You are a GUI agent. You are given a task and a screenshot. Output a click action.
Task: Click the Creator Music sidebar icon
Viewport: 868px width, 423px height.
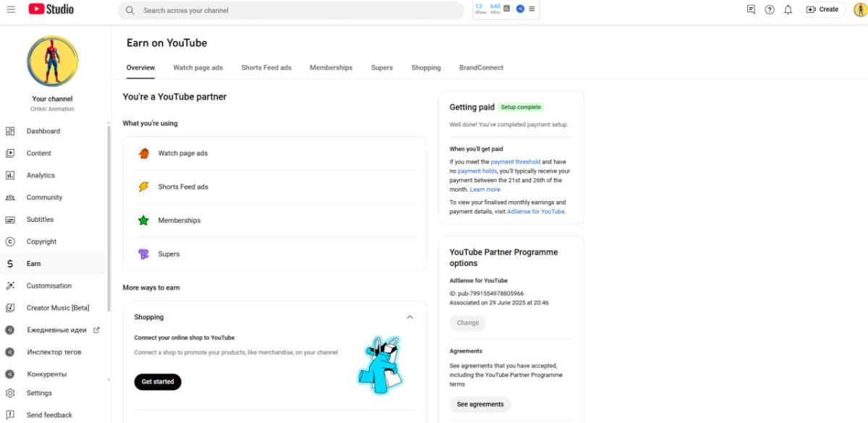10,308
